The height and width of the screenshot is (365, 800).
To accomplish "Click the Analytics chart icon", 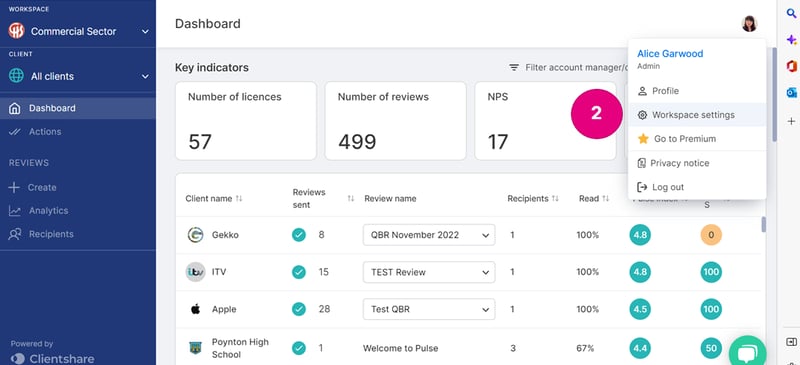I will [x=15, y=211].
